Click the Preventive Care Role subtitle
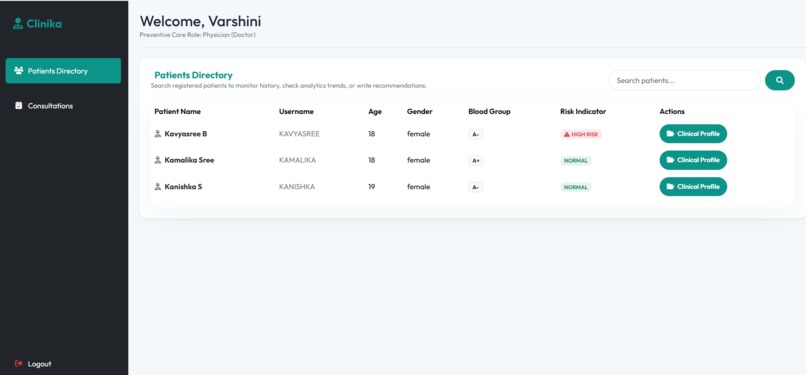806x375 pixels. 197,35
